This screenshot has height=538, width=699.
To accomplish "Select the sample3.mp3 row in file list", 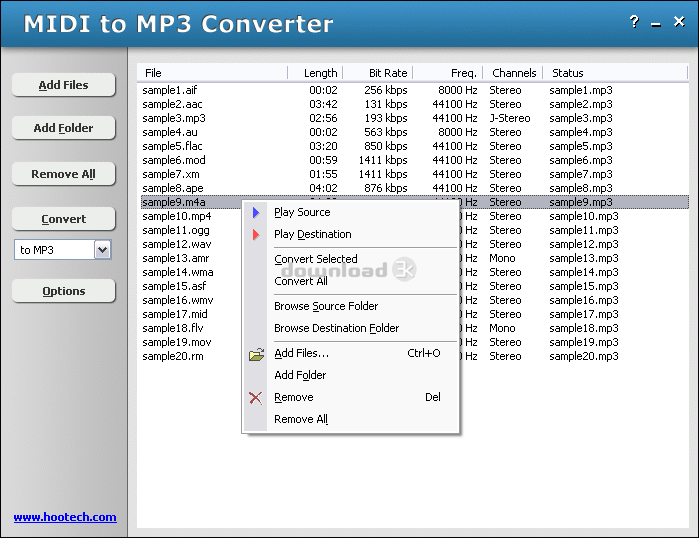I will 174,118.
